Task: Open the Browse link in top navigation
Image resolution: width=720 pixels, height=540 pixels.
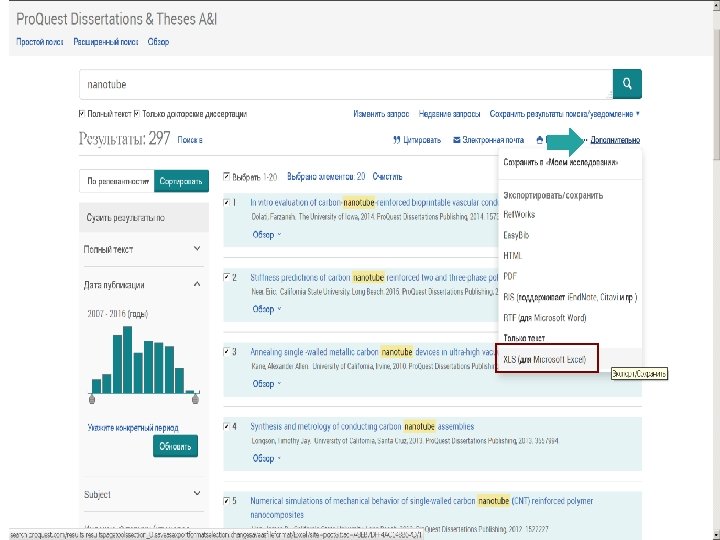Action: tap(158, 42)
